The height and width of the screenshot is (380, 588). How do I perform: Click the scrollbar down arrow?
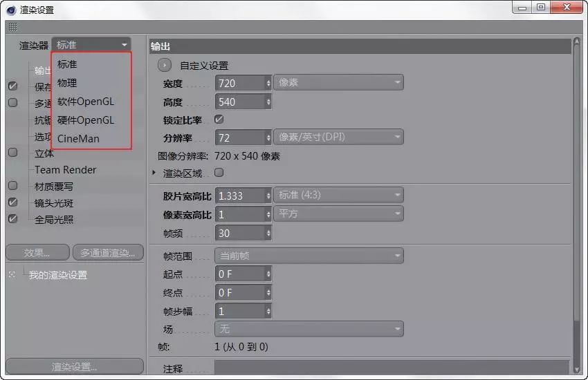[x=577, y=370]
